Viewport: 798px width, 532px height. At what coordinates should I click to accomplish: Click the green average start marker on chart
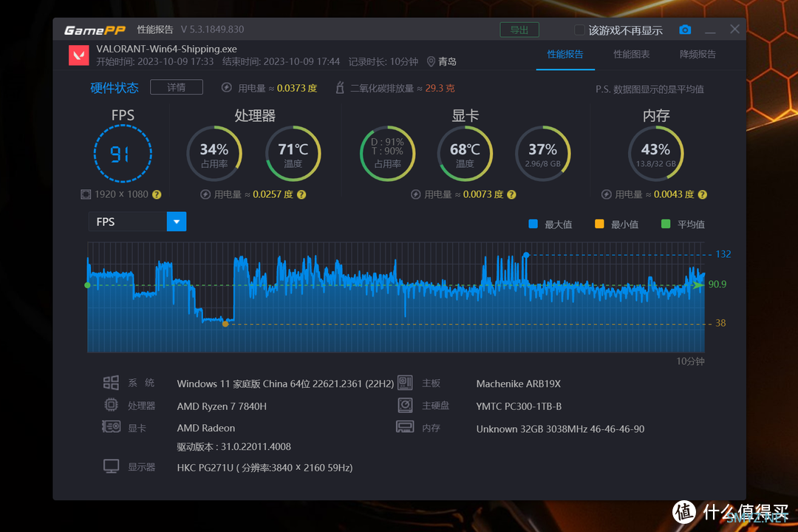[x=87, y=285]
